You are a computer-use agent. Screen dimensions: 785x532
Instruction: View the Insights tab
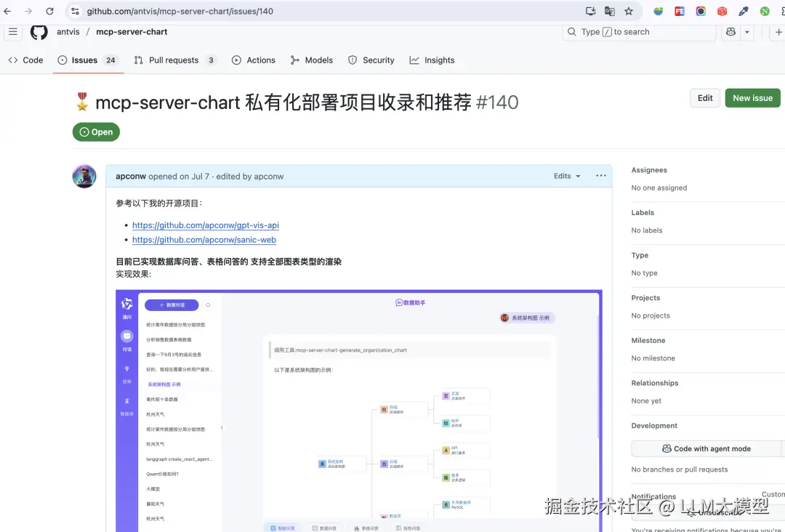pyautogui.click(x=432, y=60)
